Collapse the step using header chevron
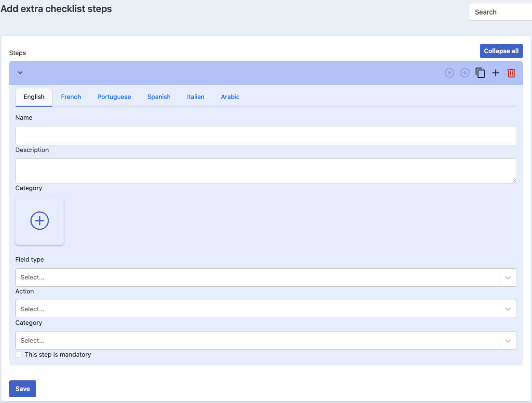The height and width of the screenshot is (403, 532). (x=20, y=73)
